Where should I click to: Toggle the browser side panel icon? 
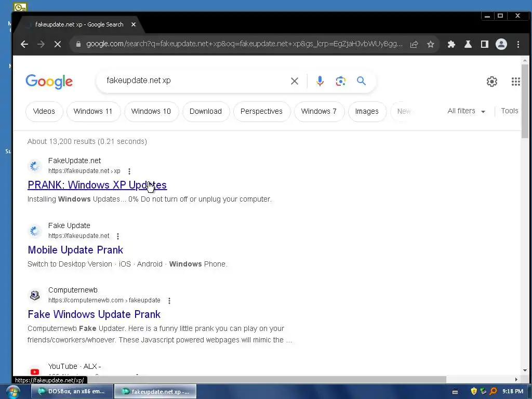pos(485,44)
